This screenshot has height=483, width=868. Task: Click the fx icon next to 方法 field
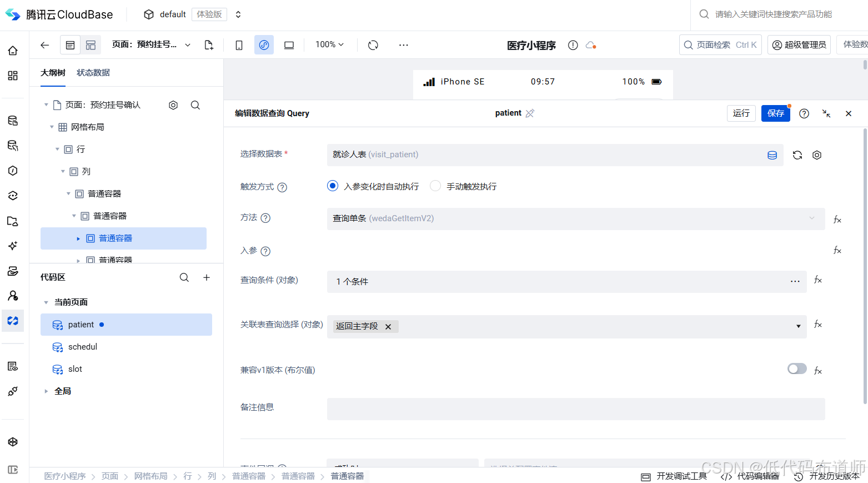[837, 219]
